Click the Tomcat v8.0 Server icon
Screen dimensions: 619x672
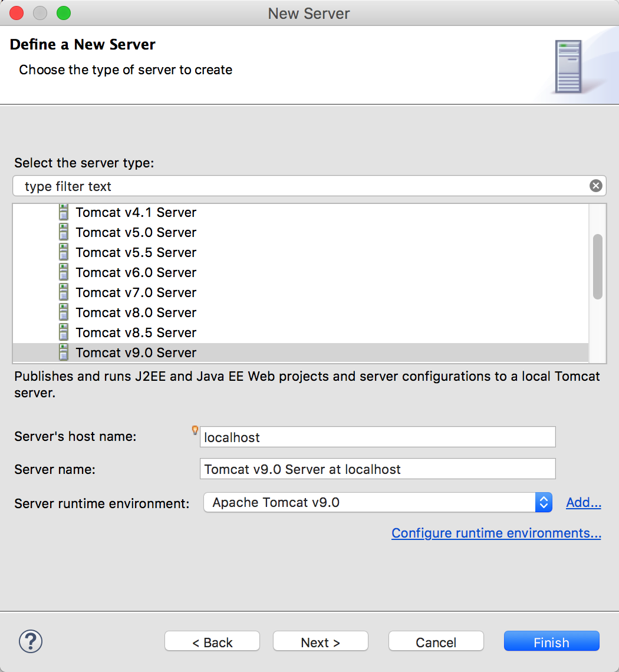[x=64, y=312]
